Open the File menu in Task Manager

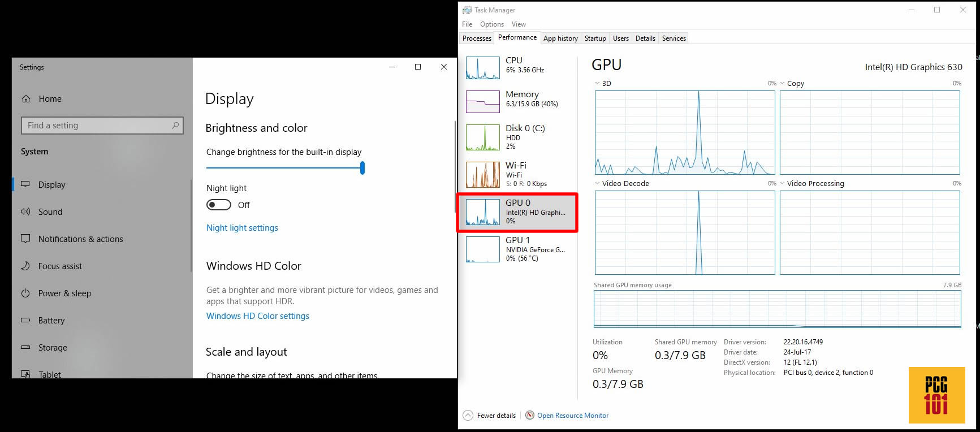click(467, 24)
